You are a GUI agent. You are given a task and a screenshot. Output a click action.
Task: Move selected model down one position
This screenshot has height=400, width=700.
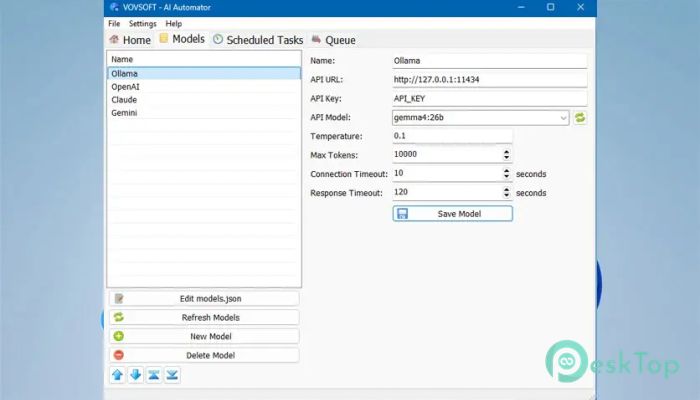[x=136, y=375]
